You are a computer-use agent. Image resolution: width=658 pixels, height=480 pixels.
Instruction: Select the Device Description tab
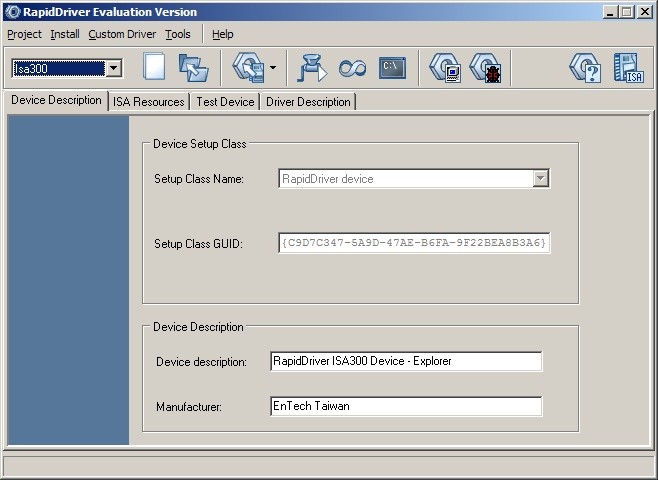coord(56,100)
